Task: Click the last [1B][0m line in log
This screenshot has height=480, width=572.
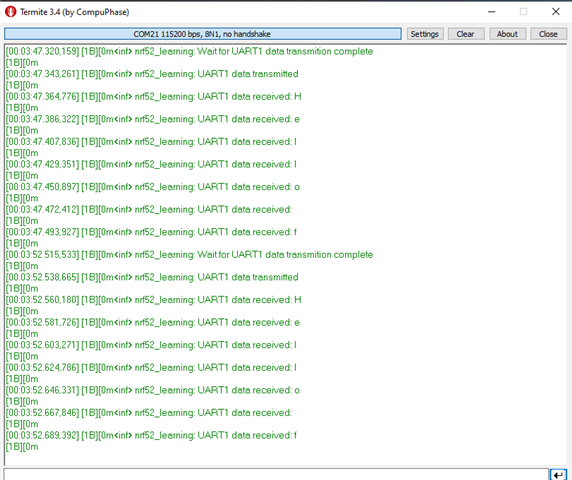Action: [x=22, y=447]
